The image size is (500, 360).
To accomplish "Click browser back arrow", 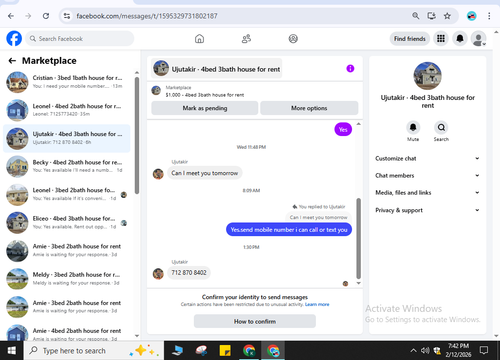I will (11, 16).
